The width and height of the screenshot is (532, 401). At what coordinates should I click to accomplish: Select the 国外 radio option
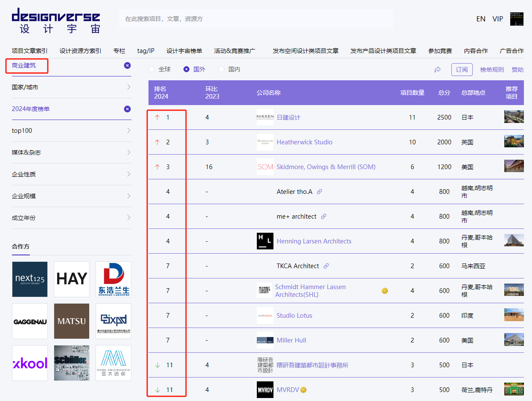click(186, 69)
